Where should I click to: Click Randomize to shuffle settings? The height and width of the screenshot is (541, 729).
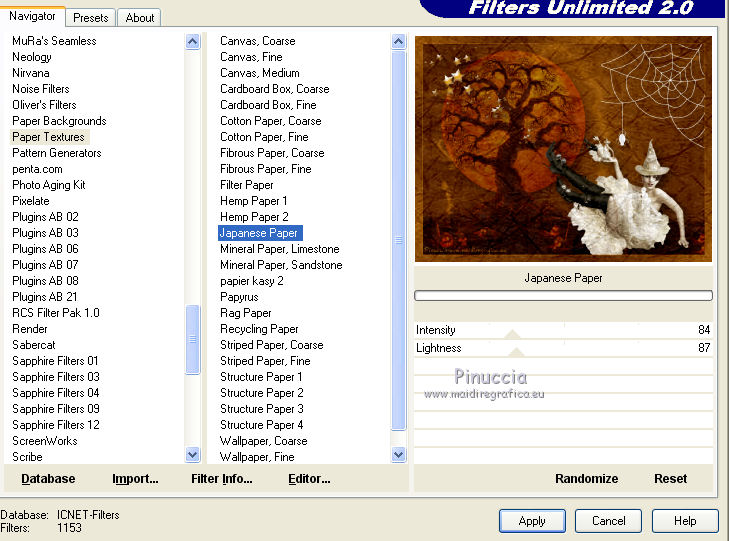tap(586, 479)
